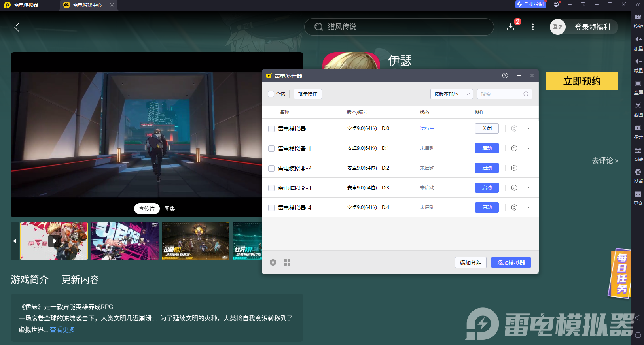Switch to the 雷电游戏中心 title tab

pos(87,5)
